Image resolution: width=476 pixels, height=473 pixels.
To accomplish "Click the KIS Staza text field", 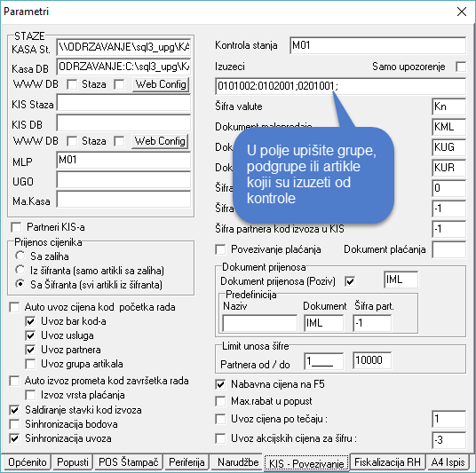I will click(x=123, y=103).
